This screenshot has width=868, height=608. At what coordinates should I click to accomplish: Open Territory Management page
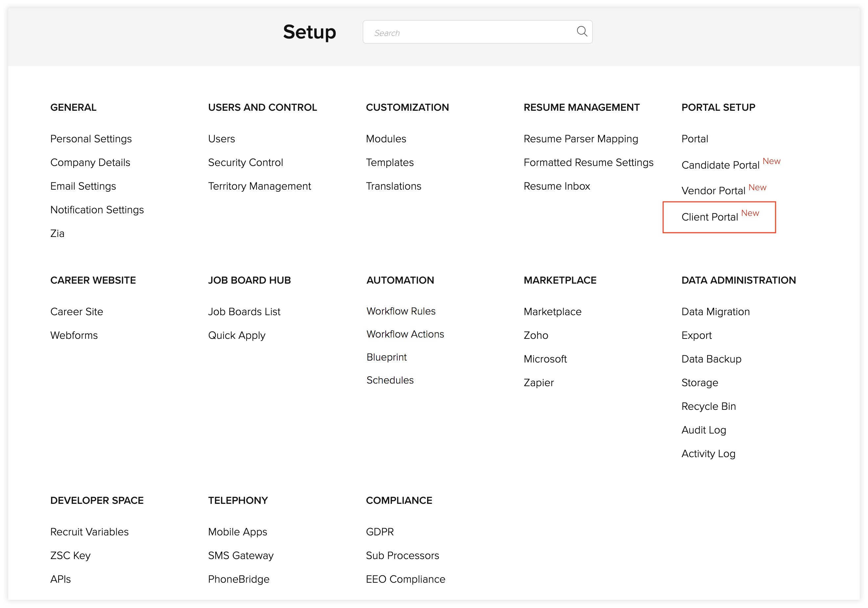click(x=259, y=186)
